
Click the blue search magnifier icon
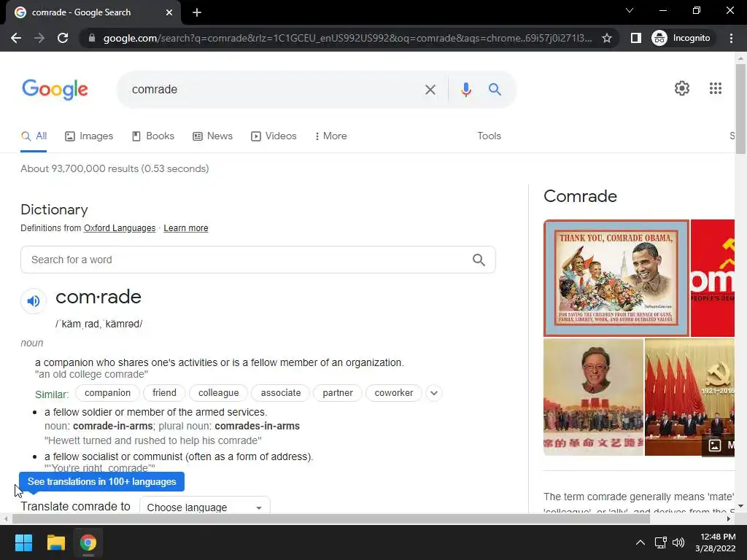coord(495,89)
